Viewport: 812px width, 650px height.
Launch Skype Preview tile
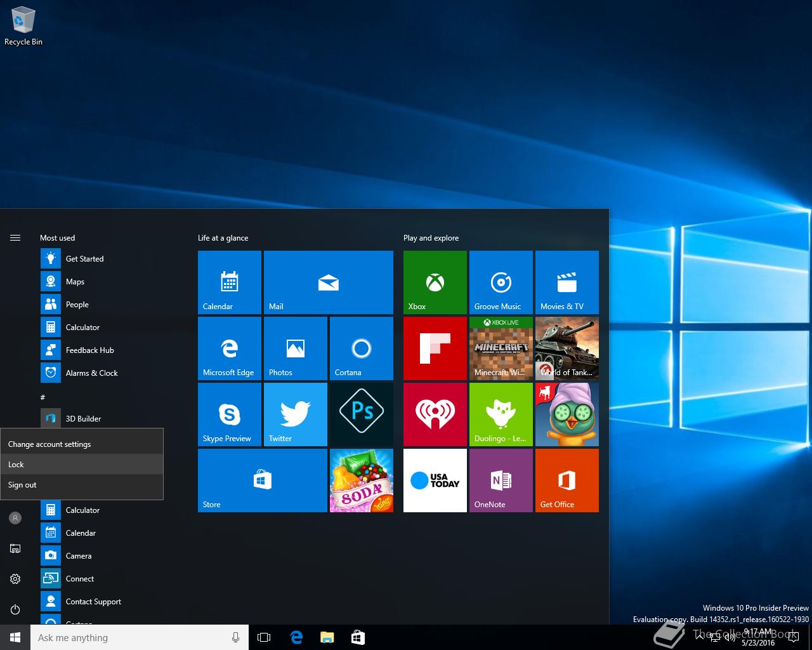[230, 415]
